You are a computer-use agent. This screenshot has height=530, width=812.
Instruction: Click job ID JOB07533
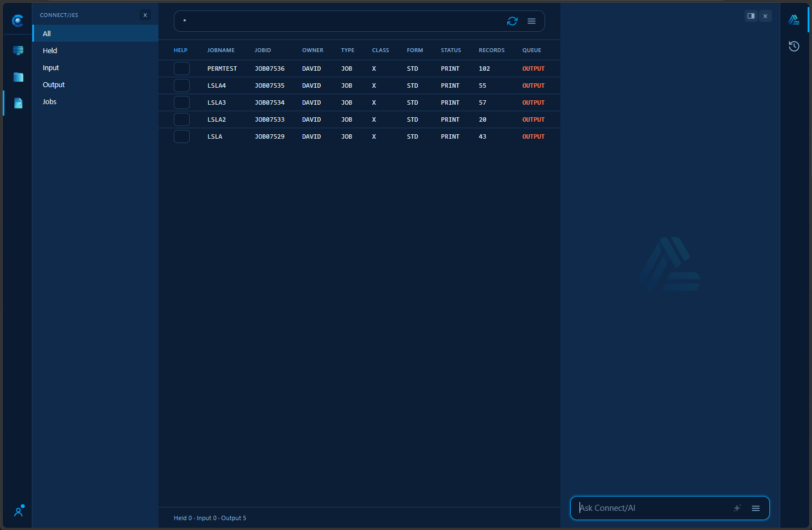pyautogui.click(x=270, y=119)
